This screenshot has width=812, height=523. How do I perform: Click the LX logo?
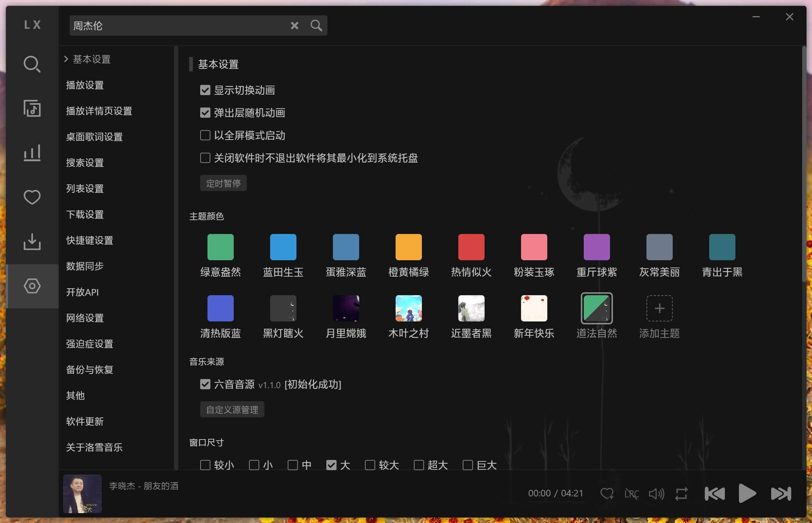click(32, 25)
